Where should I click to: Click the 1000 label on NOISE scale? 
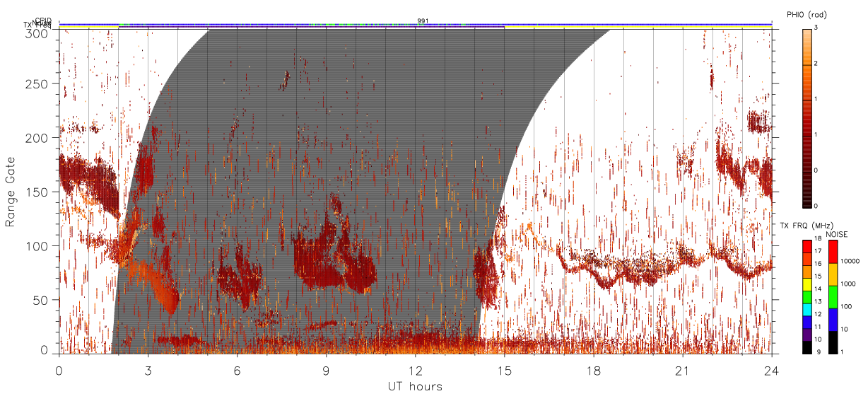click(x=848, y=284)
